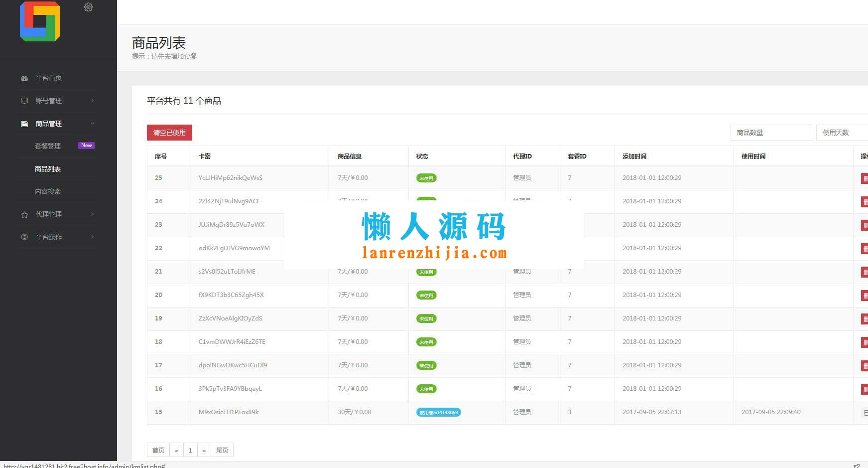Click the globe icon beside 平台操作
The image size is (868, 468).
point(24,237)
